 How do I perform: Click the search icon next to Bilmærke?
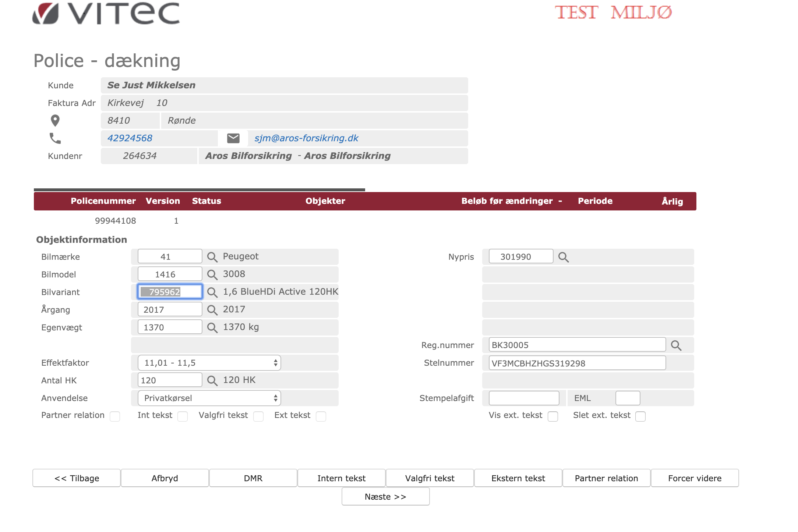(x=212, y=257)
